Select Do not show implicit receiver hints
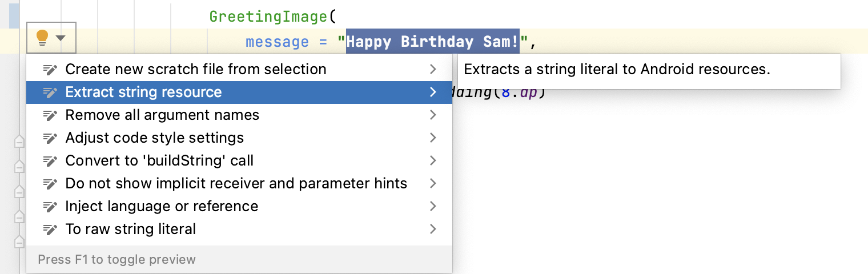This screenshot has width=868, height=274. [x=236, y=184]
